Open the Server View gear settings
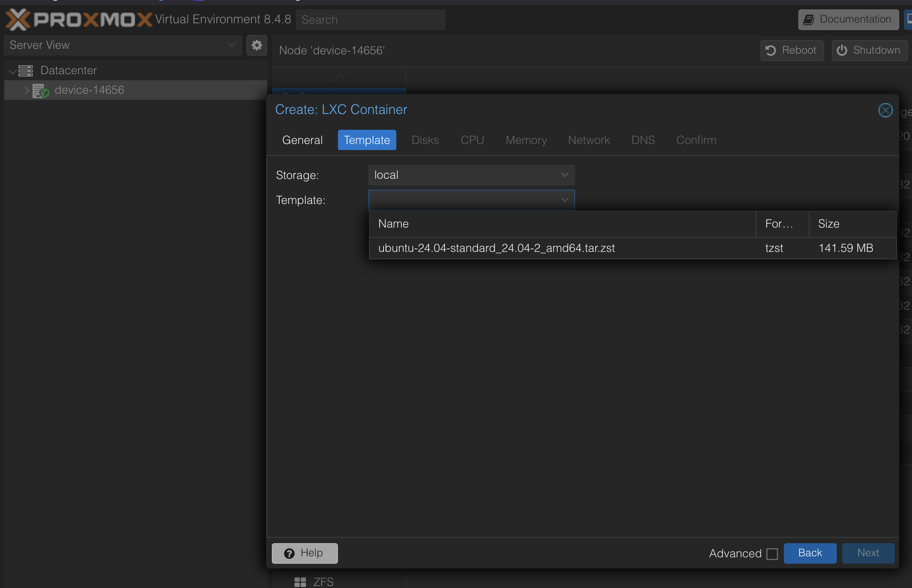912x588 pixels. point(256,45)
